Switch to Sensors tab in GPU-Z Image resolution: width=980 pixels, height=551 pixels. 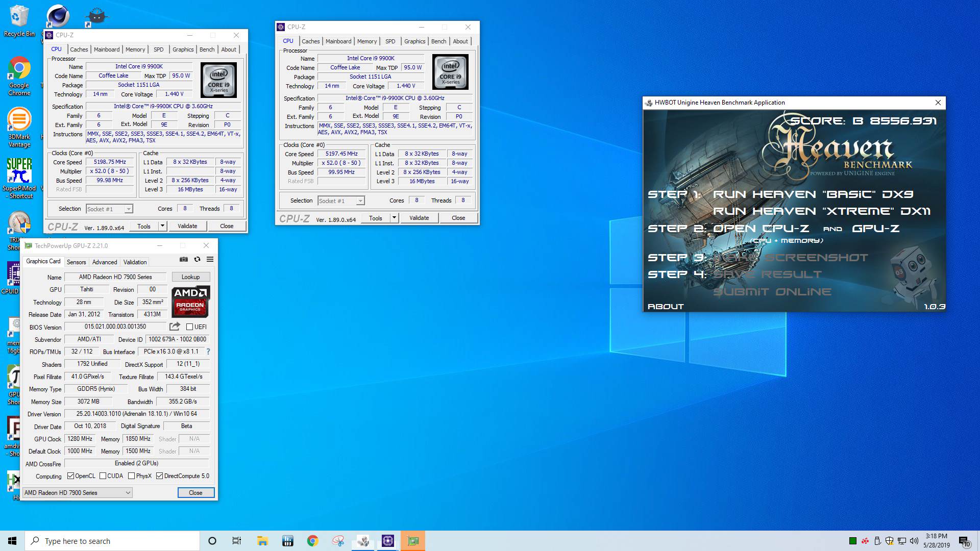coord(77,262)
